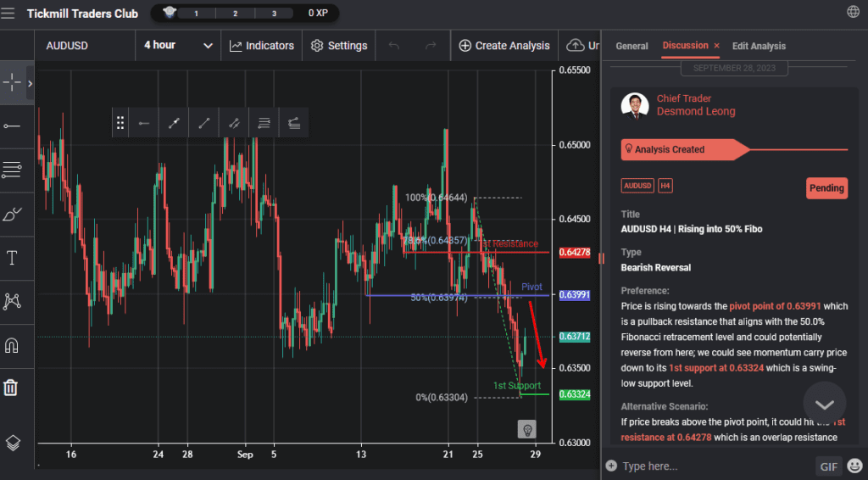Choose the trend line tool with end markers
Image resolution: width=868 pixels, height=480 pixels.
click(x=174, y=123)
